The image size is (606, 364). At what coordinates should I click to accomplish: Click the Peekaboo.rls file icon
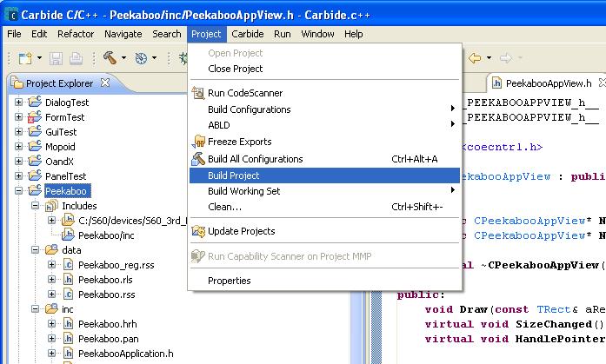click(x=68, y=280)
